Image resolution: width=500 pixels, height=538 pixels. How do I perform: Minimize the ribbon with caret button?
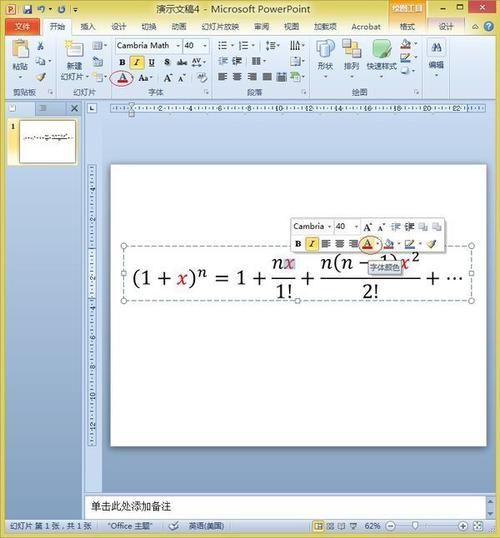click(475, 26)
